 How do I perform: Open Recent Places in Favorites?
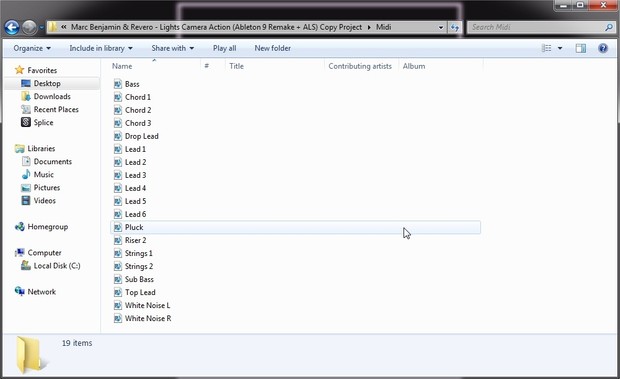(x=56, y=109)
